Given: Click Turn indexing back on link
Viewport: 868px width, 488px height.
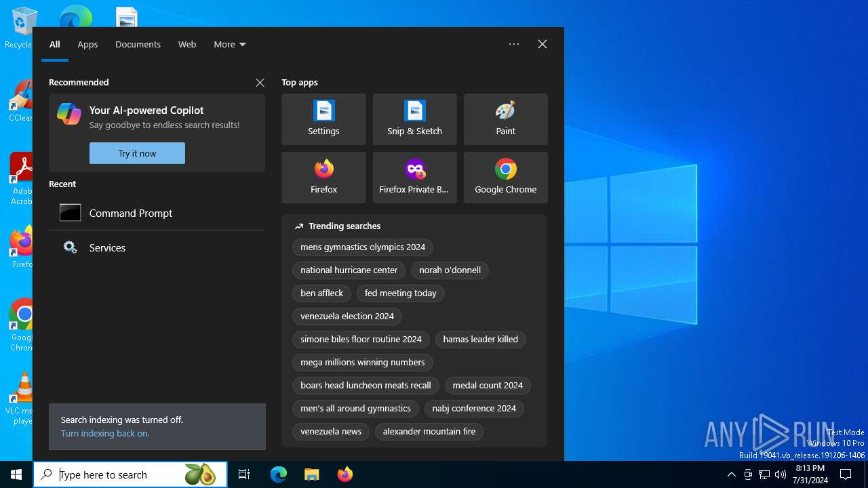Looking at the screenshot, I should pos(105,434).
